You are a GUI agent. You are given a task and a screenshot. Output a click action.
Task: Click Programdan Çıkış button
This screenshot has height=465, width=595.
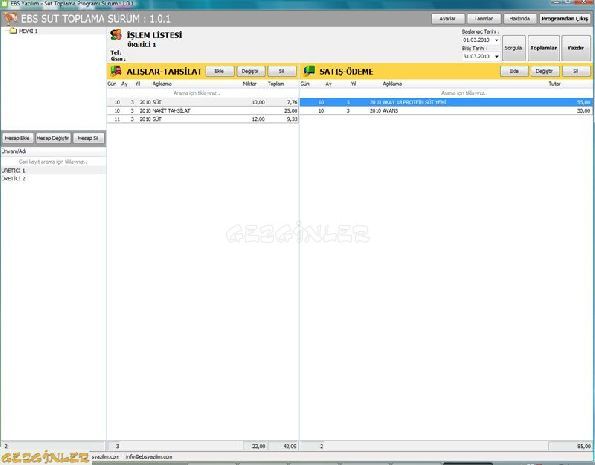click(x=565, y=19)
